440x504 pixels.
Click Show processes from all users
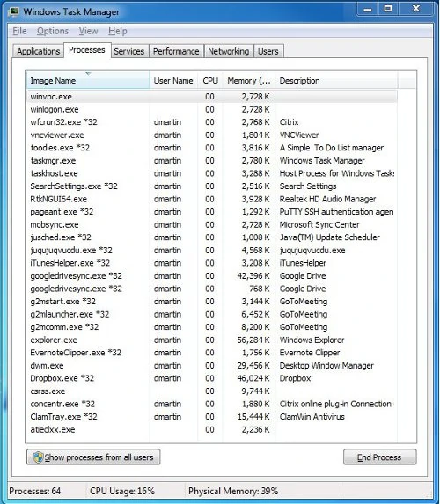tap(93, 457)
